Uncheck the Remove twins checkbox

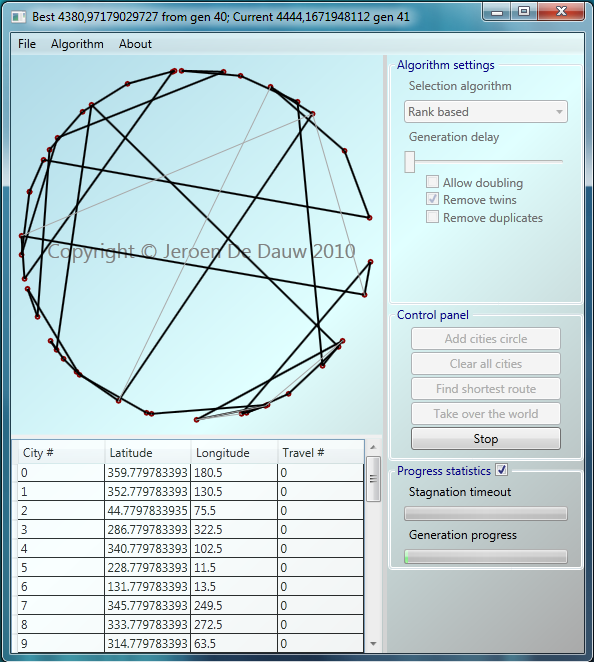432,198
